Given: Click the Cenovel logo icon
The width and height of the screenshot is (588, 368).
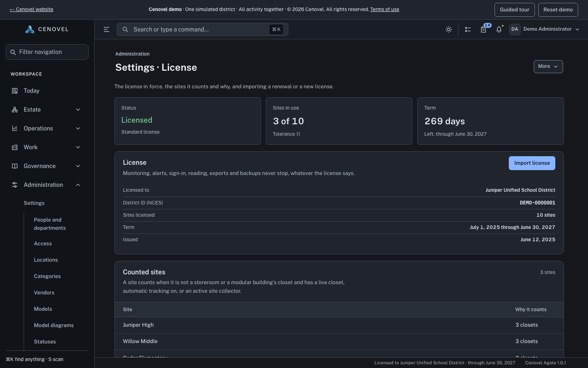Looking at the screenshot, I should [x=29, y=29].
